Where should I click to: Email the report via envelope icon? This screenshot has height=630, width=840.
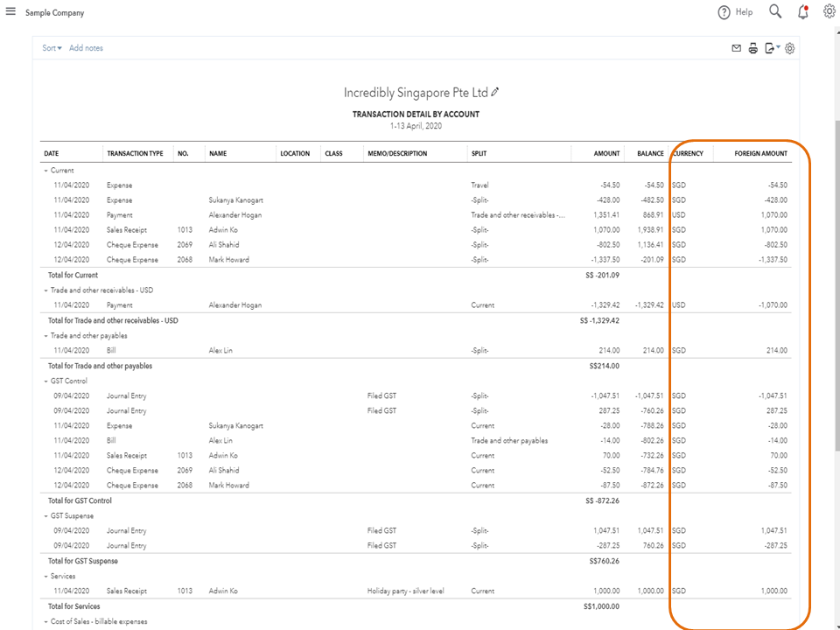point(737,48)
